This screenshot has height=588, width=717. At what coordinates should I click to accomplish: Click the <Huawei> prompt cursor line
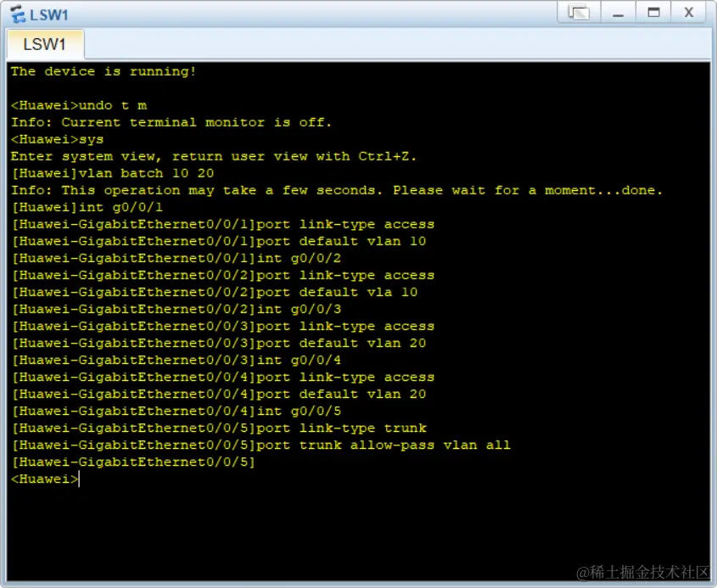(x=45, y=479)
